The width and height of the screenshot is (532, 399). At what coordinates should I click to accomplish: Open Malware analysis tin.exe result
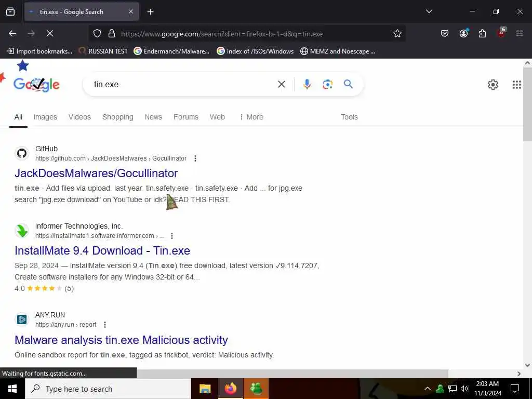(121, 340)
